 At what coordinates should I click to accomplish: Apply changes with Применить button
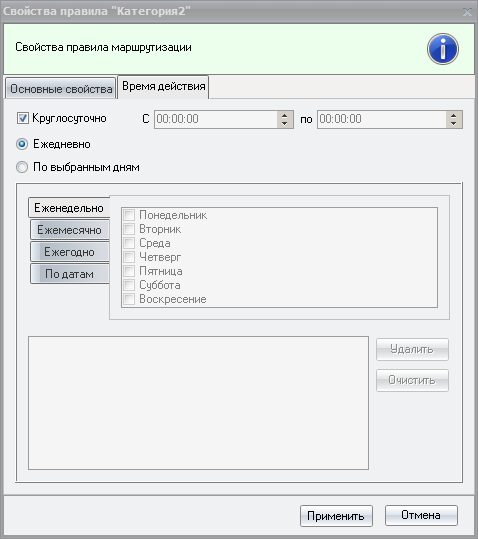pos(336,516)
